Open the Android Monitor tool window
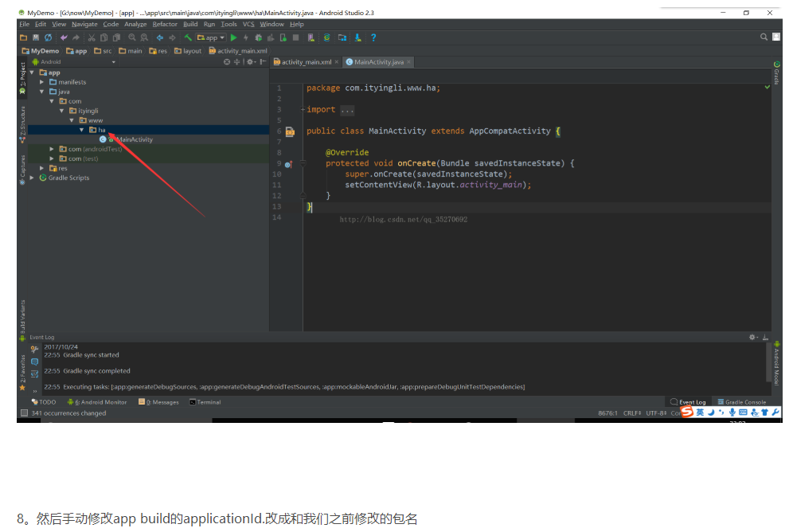Screen dimensions: 793x532 coord(97,402)
